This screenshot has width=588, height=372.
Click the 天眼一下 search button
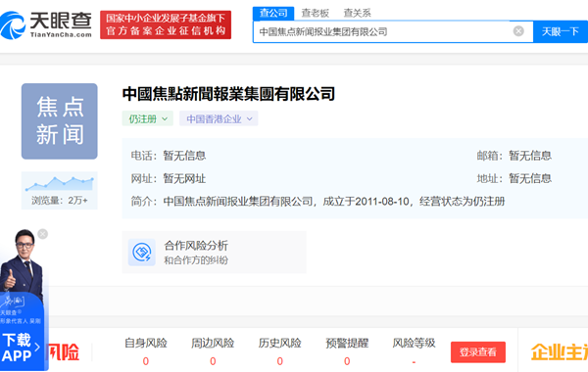(x=561, y=31)
